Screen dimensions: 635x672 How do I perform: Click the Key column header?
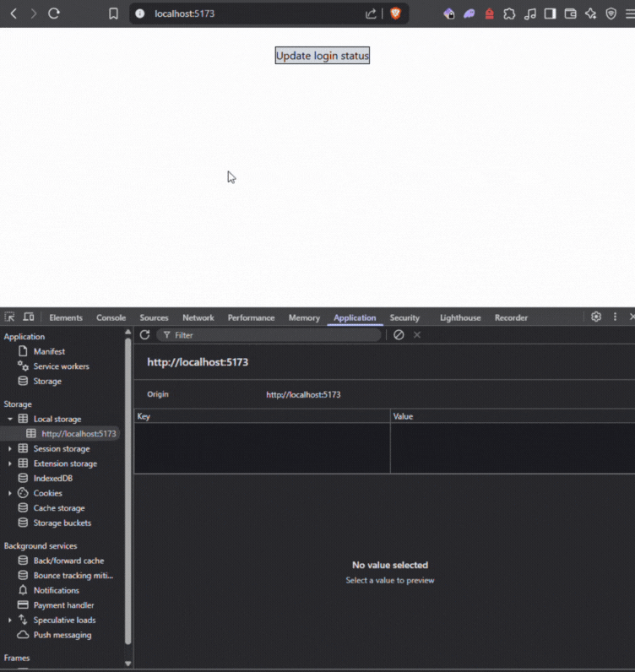[262, 416]
